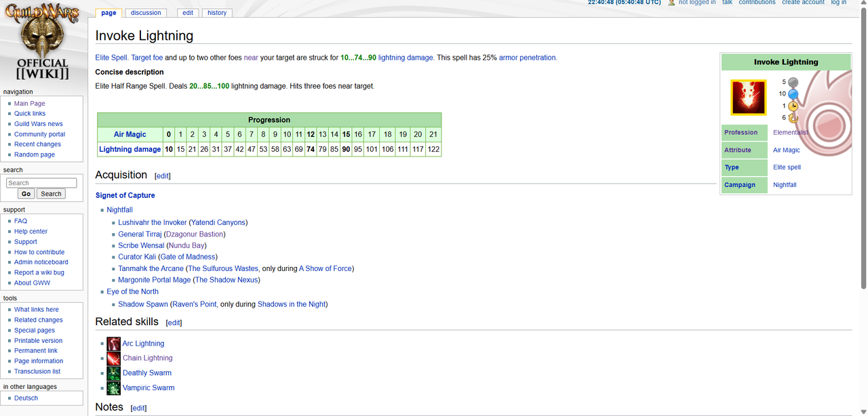868x416 pixels.
Task: Open About GWW link
Action: click(x=33, y=283)
